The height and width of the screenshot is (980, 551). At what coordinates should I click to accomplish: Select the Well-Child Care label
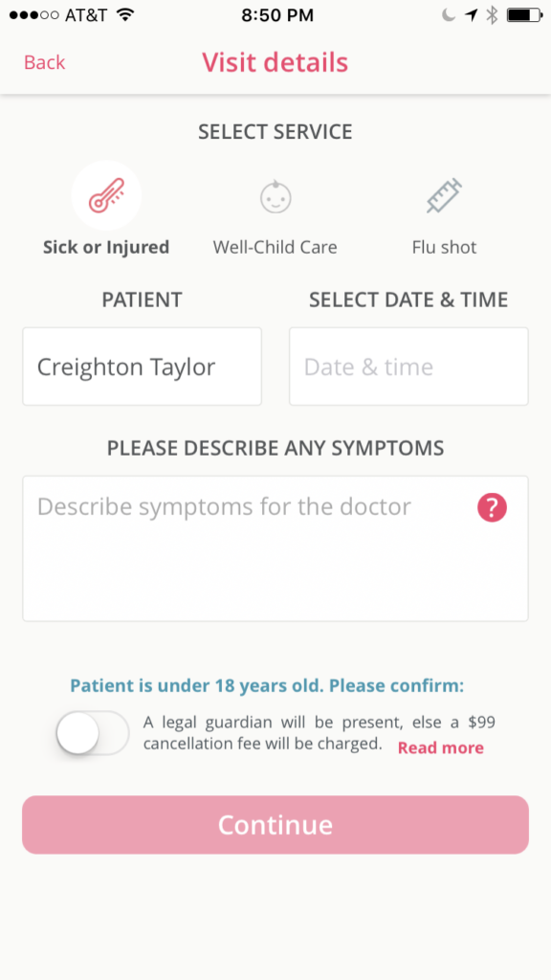[275, 248]
